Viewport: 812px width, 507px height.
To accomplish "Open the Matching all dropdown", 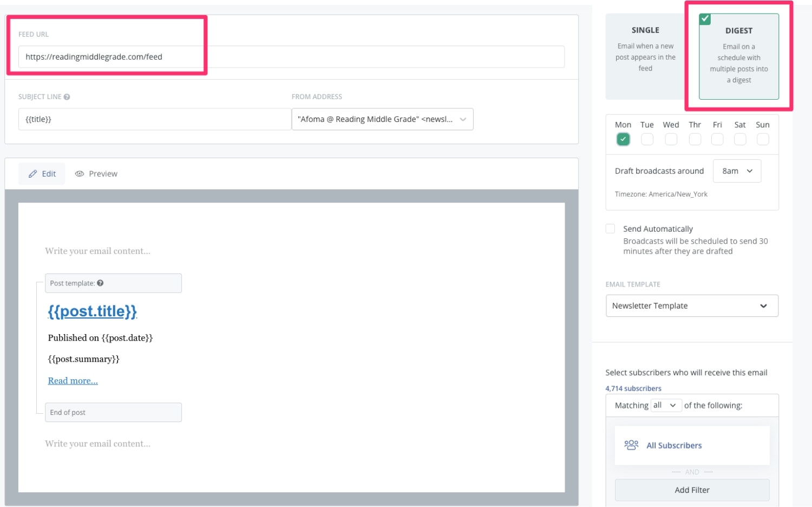I will point(665,405).
